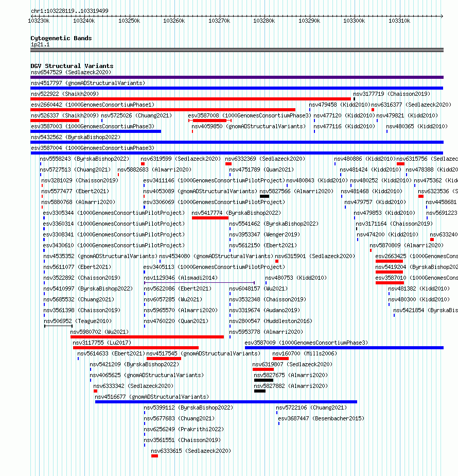Click nsv5827566 (Almarri2020) label
Viewport: 458px width, 476px height.
[296, 191]
